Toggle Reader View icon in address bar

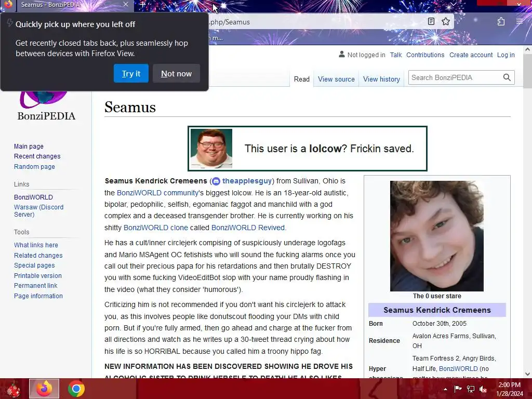point(431,22)
